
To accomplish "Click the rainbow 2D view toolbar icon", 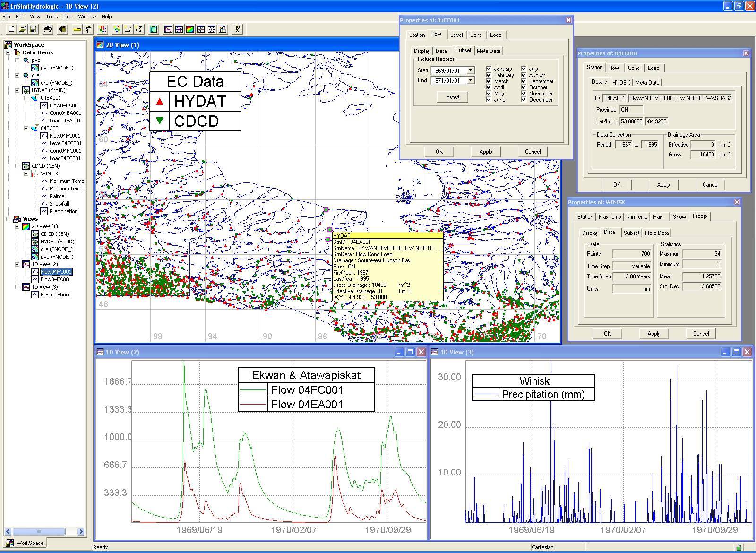I will coord(189,29).
